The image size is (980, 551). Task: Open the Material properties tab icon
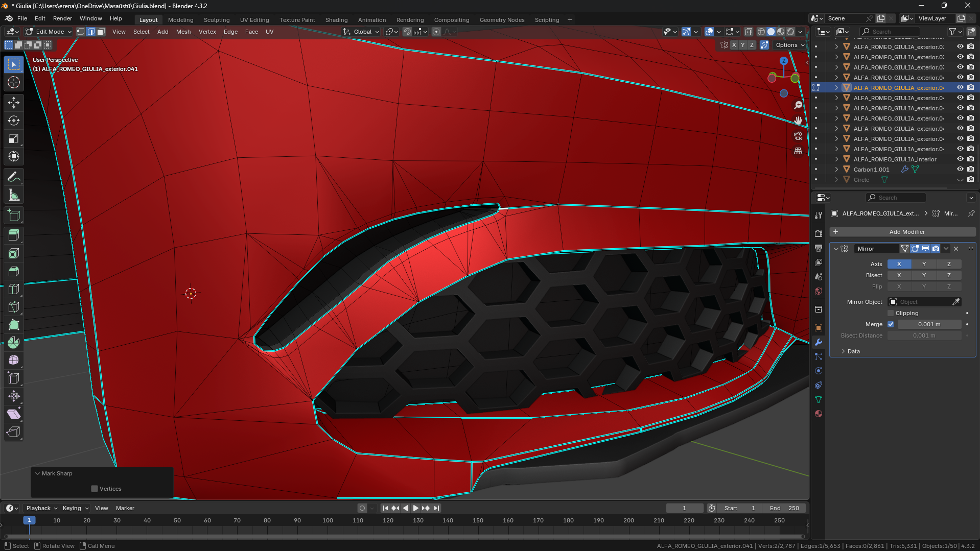point(819,414)
